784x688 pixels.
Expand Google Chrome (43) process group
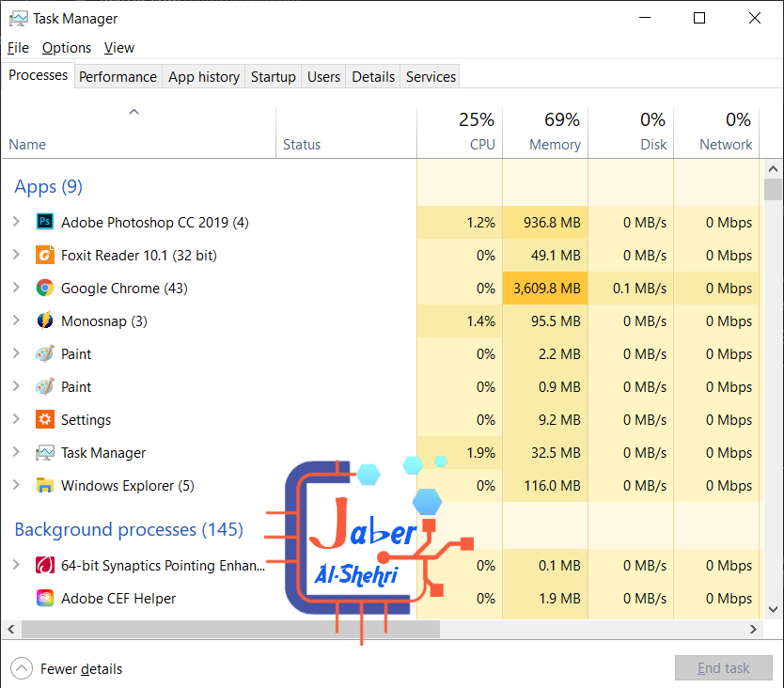click(16, 288)
